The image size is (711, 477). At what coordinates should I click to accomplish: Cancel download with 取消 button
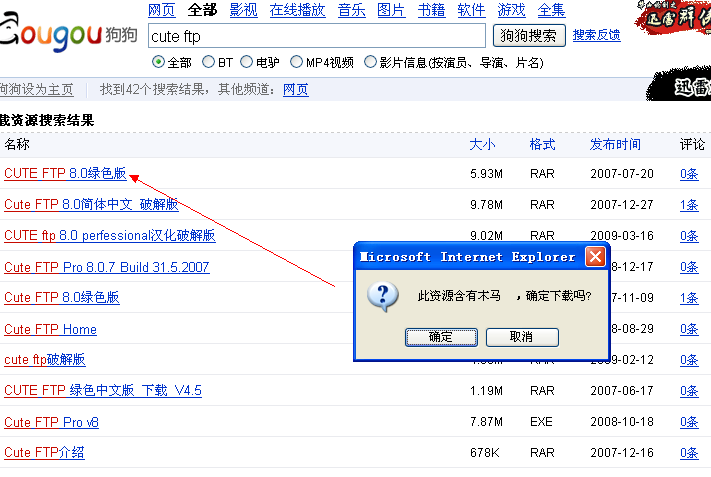pyautogui.click(x=522, y=337)
